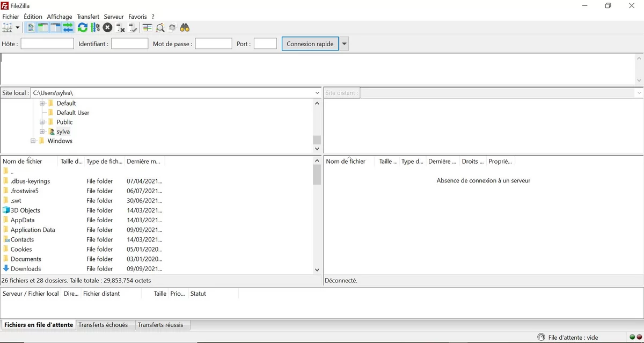
Task: Reconnect to the last server
Action: pyautogui.click(x=133, y=27)
